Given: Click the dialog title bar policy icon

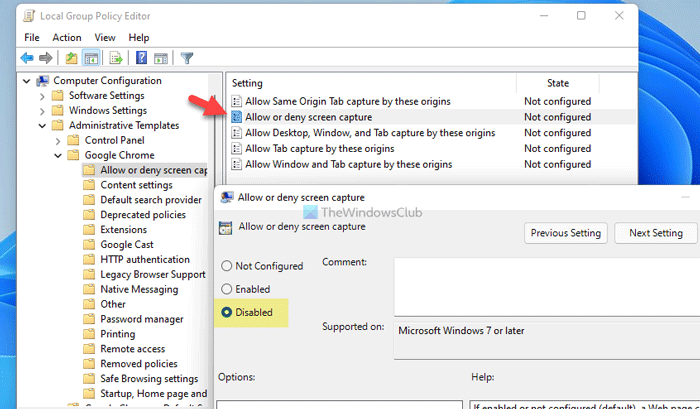Looking at the screenshot, I should [x=227, y=197].
